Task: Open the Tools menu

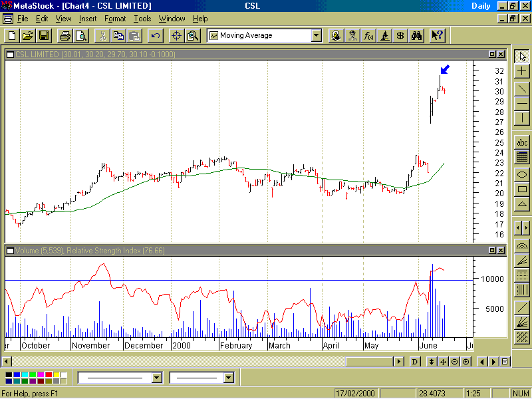Action: click(142, 19)
